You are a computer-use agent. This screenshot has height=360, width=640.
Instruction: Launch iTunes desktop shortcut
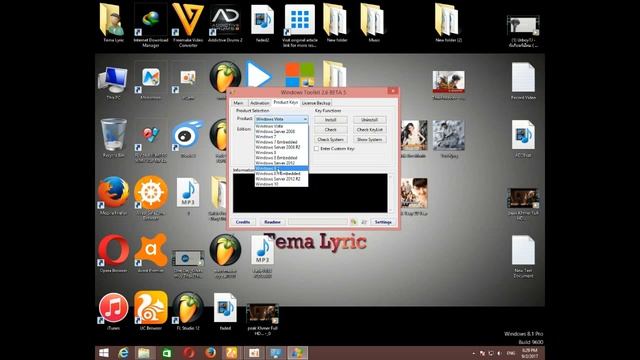point(113,311)
